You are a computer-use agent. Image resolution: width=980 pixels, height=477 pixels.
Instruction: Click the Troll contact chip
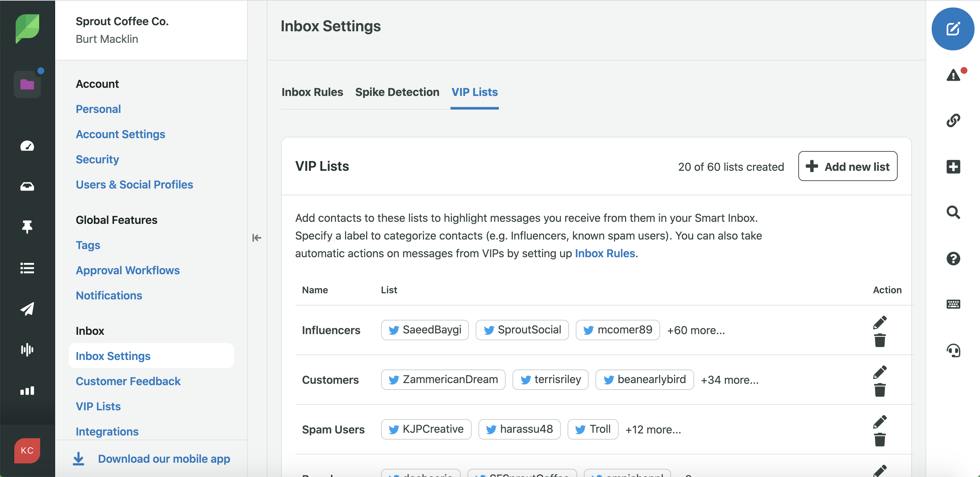593,429
